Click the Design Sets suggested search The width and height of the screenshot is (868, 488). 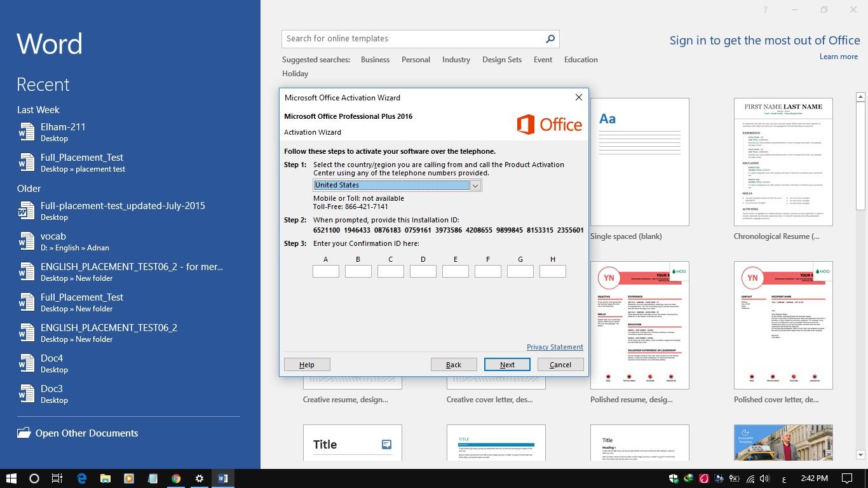(502, 60)
